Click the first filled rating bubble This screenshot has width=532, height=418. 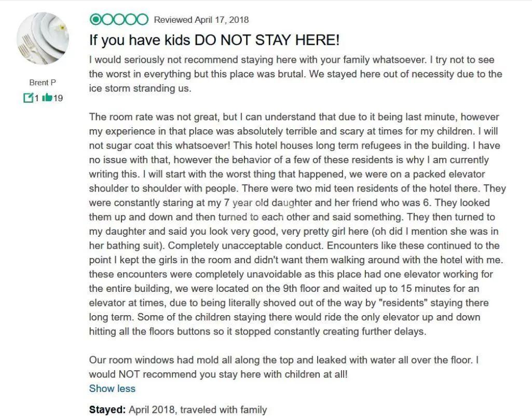pyautogui.click(x=96, y=20)
